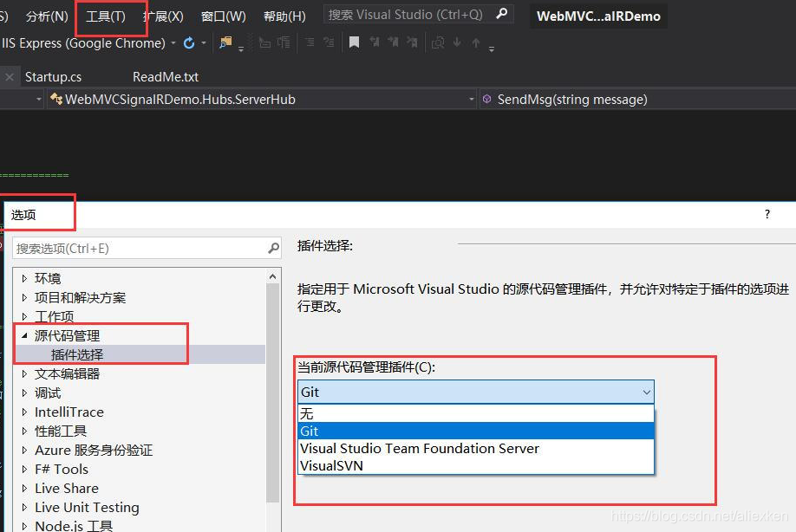This screenshot has height=532, width=796.
Task: Open the IIS Express run target dropdown arrow
Action: pos(173,43)
